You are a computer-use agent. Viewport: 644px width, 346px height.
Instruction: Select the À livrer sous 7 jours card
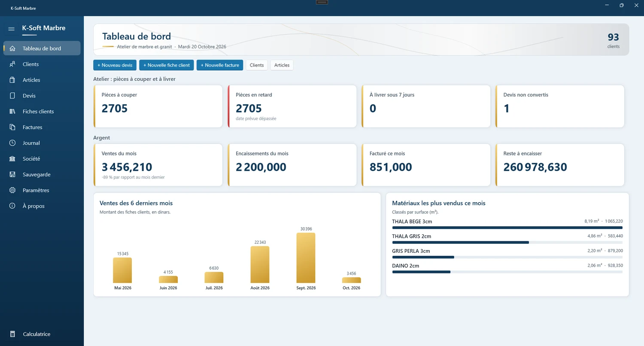426,106
